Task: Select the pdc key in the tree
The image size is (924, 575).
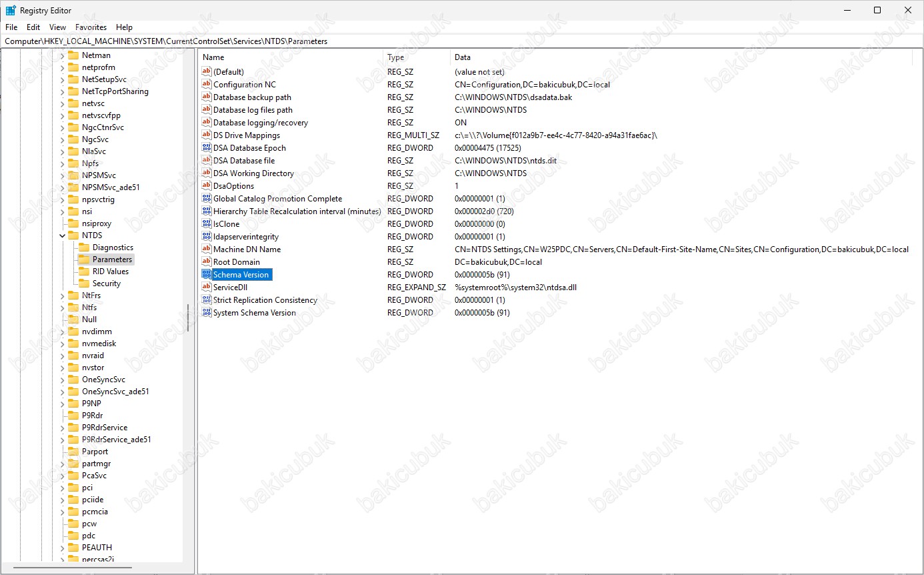Action: (89, 536)
